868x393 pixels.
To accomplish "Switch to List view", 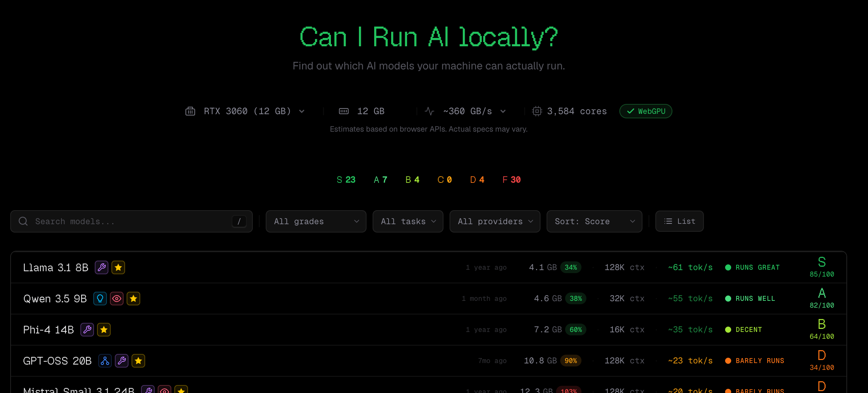I will [680, 221].
